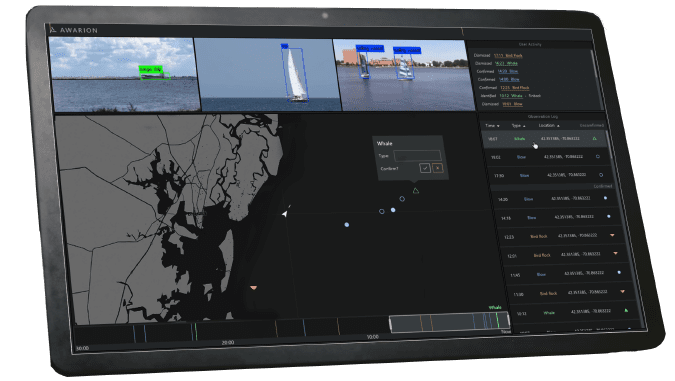Click the Confirmed section header in the log
This screenshot has width=675, height=381.
point(603,186)
